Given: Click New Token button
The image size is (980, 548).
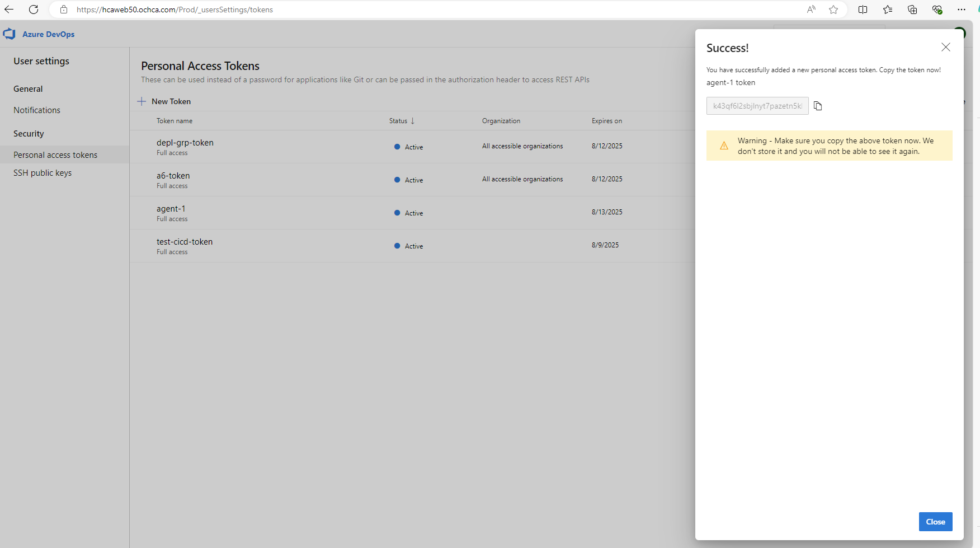Looking at the screenshot, I should click(x=164, y=101).
